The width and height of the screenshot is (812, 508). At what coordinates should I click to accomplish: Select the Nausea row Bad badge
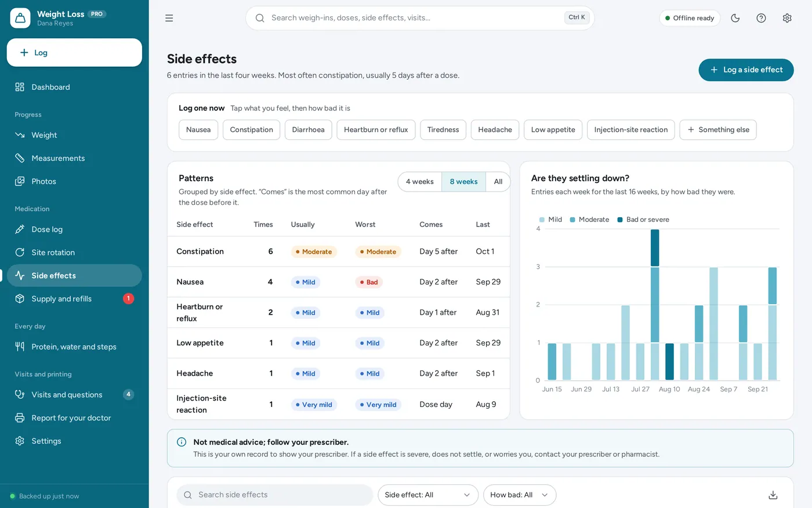[x=369, y=282]
